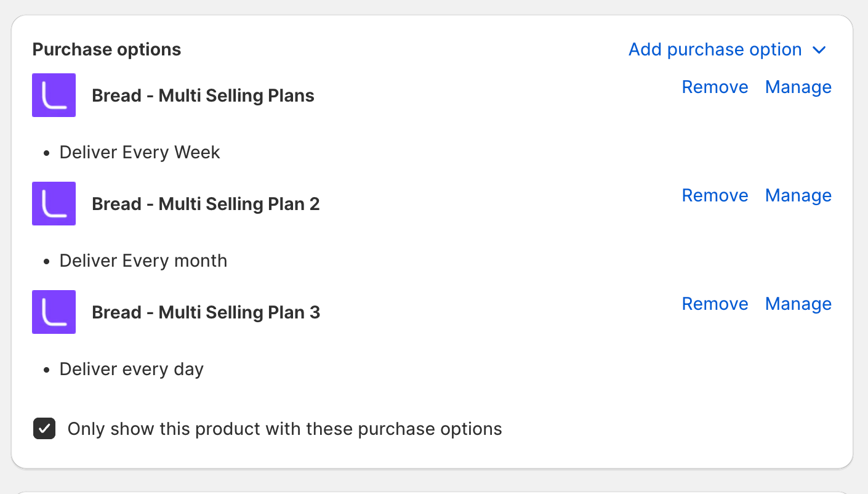Select the 'Bread - Multi Selling Plan 3' title
Screen dimensions: 868x494
click(x=206, y=313)
